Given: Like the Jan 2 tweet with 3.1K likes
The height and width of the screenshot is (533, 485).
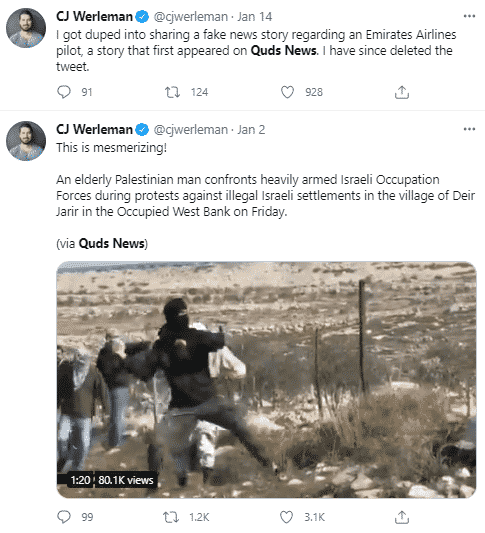Looking at the screenshot, I should click(286, 517).
